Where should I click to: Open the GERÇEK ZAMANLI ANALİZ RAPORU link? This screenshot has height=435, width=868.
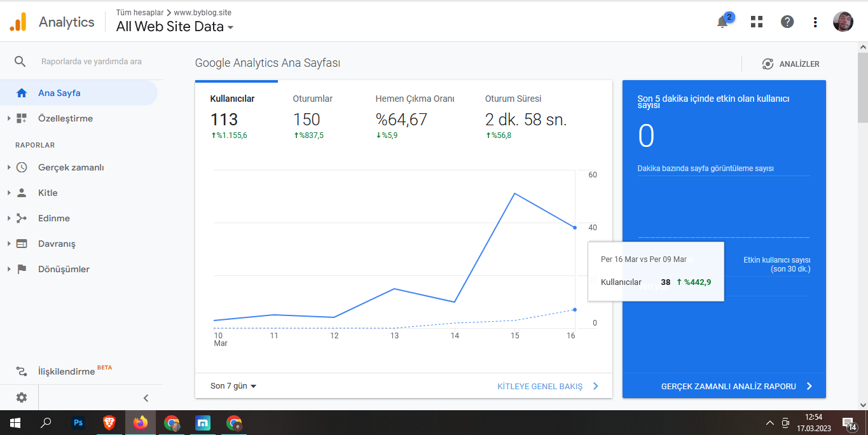pos(737,386)
